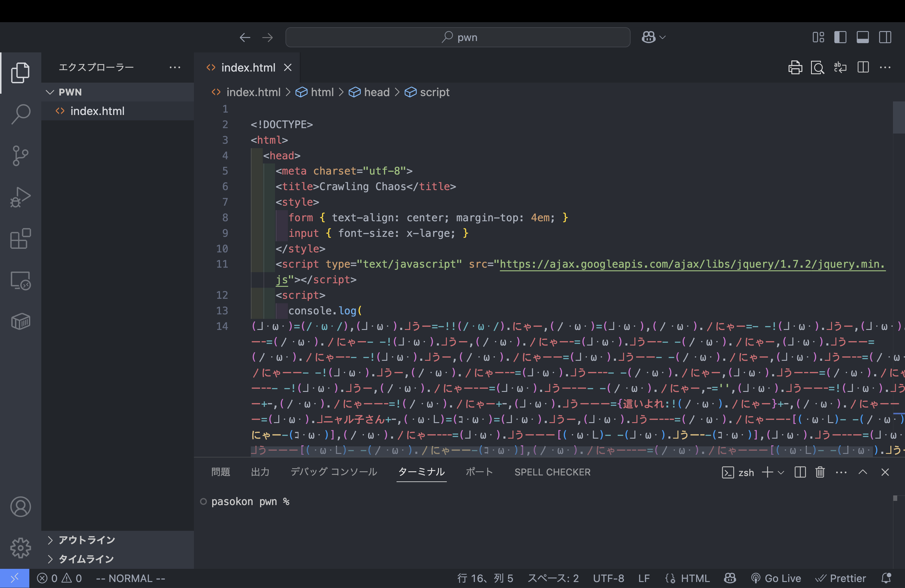Open the Remote Explorer view
Screen dimensions: 905x588
tap(21, 281)
